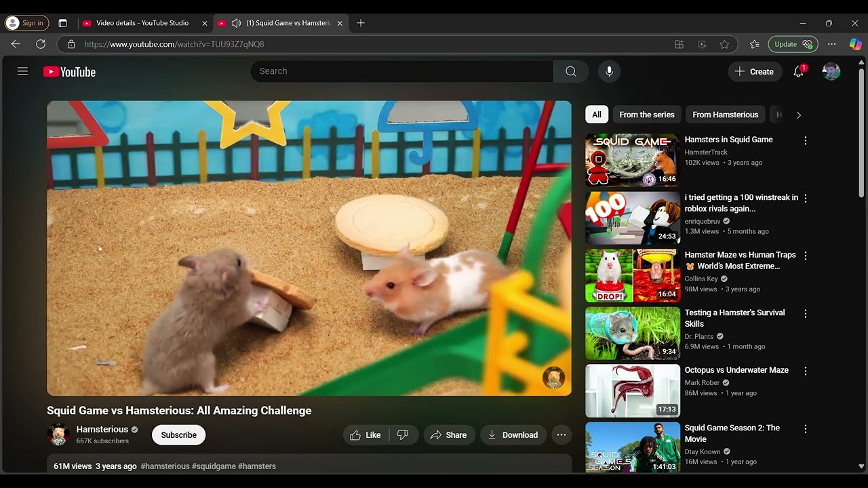868x488 pixels.
Task: Open the Hamsterious channel avatar
Action: pos(58,434)
